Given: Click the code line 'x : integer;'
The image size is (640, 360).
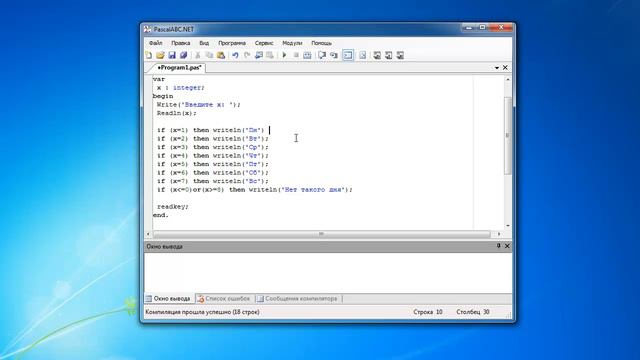Looking at the screenshot, I should (x=180, y=88).
